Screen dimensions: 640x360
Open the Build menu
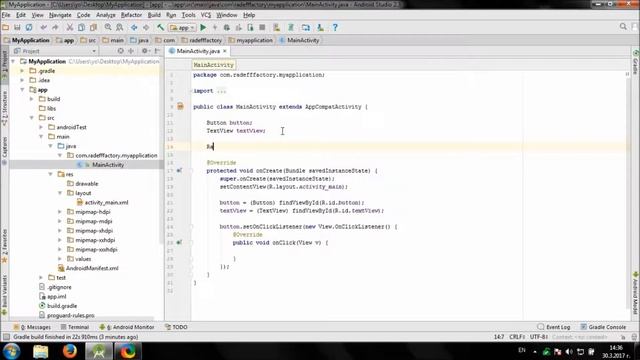[154, 15]
